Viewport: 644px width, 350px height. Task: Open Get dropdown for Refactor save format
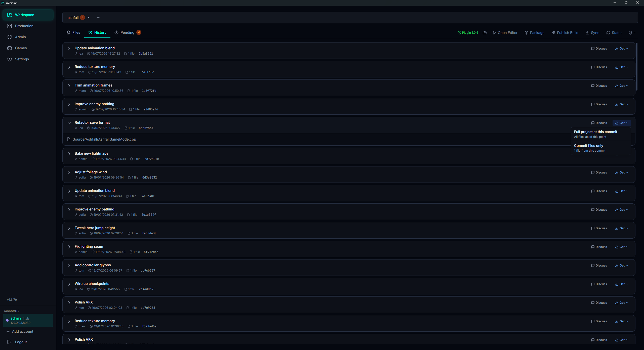622,123
